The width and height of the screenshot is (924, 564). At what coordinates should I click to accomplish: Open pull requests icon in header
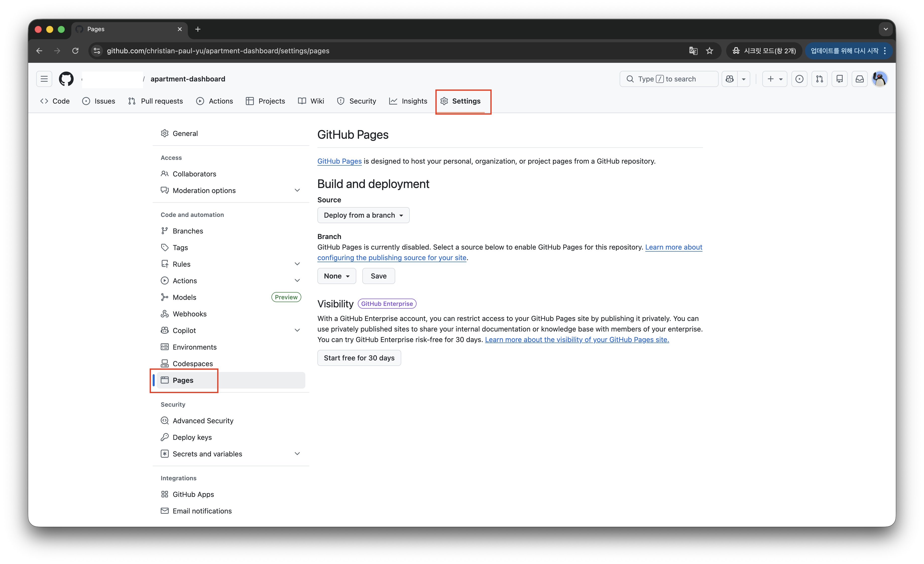tap(819, 79)
